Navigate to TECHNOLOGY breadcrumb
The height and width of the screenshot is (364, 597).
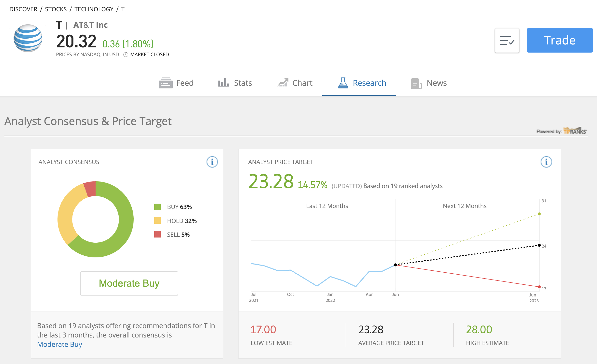[94, 9]
